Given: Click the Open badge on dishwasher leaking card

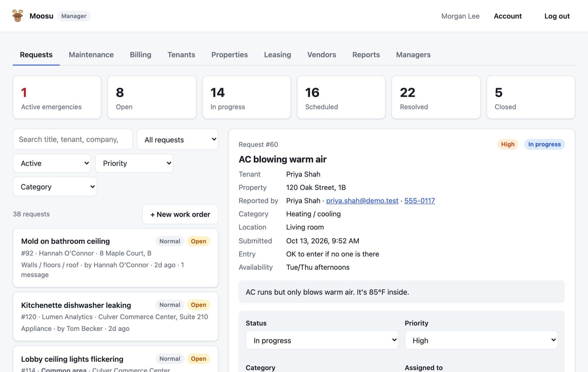Looking at the screenshot, I should pos(198,305).
